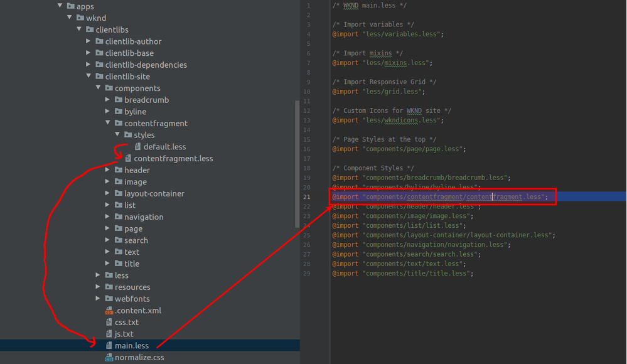The width and height of the screenshot is (627, 364).
Task: Expand the less folder arrow
Action: (x=99, y=275)
